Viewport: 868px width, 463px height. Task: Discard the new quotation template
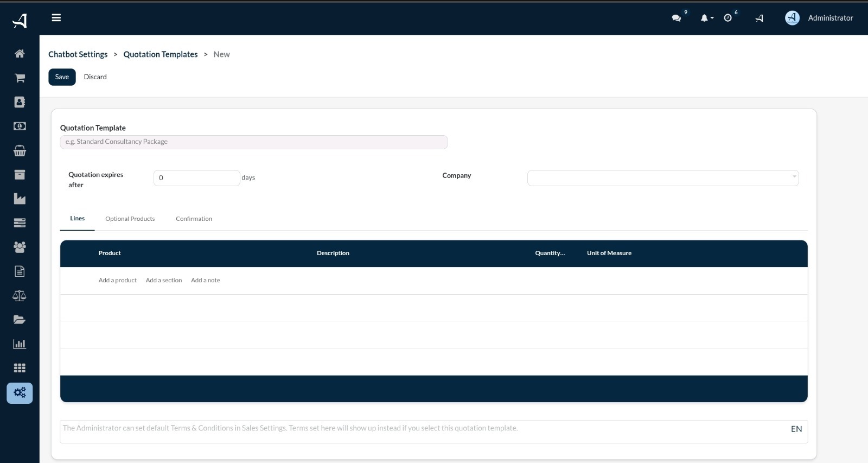pyautogui.click(x=95, y=77)
